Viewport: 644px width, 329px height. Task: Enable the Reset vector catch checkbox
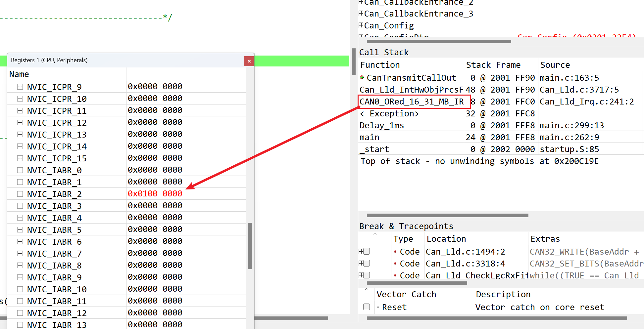367,307
